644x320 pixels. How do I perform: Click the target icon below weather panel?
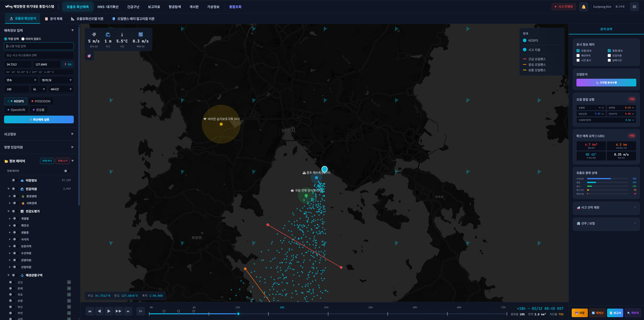(x=89, y=56)
